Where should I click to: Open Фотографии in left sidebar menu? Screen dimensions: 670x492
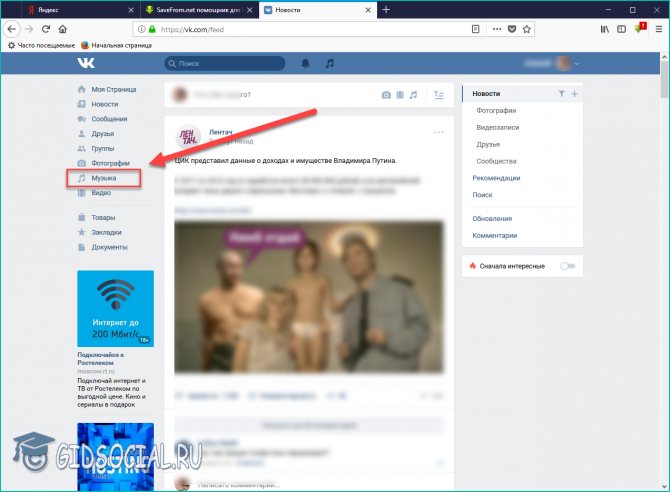pyautogui.click(x=103, y=163)
